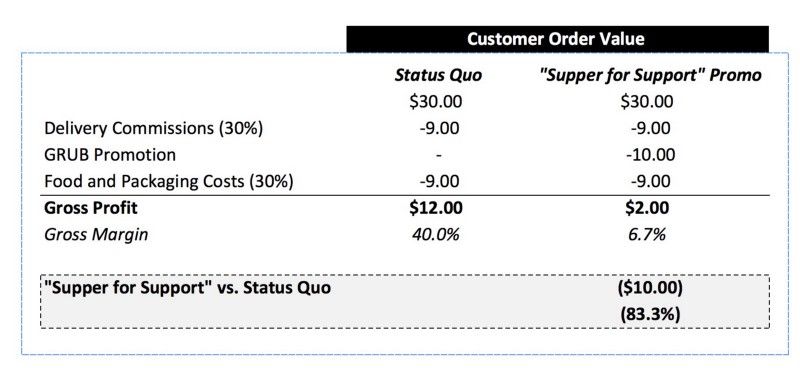Click the ($10.00) difference value

tap(650, 288)
